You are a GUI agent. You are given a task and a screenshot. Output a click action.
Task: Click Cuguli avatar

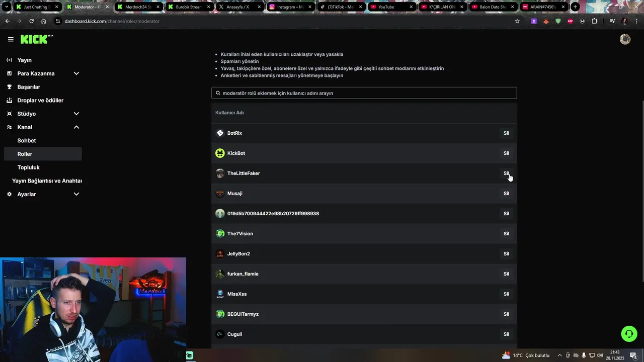click(x=220, y=334)
